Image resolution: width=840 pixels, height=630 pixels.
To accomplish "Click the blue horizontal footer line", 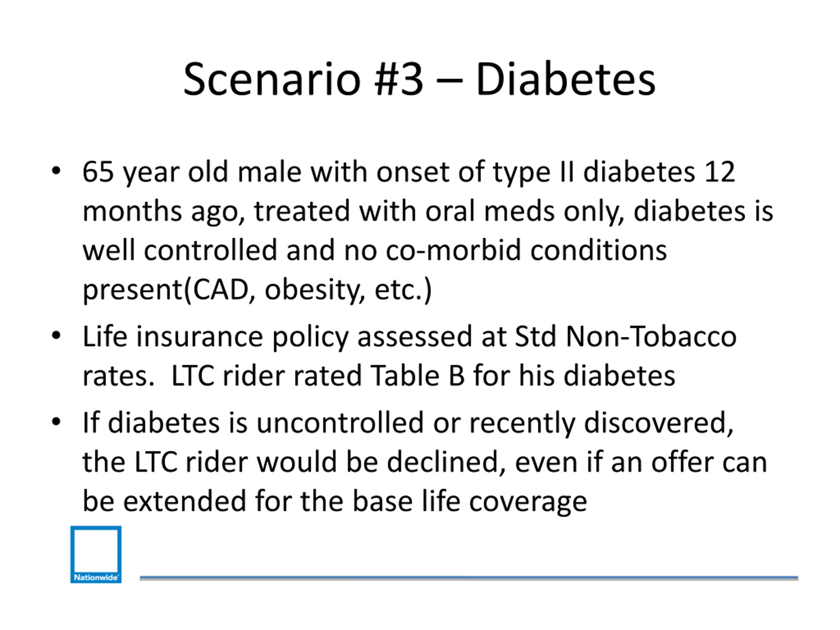I will [x=469, y=577].
